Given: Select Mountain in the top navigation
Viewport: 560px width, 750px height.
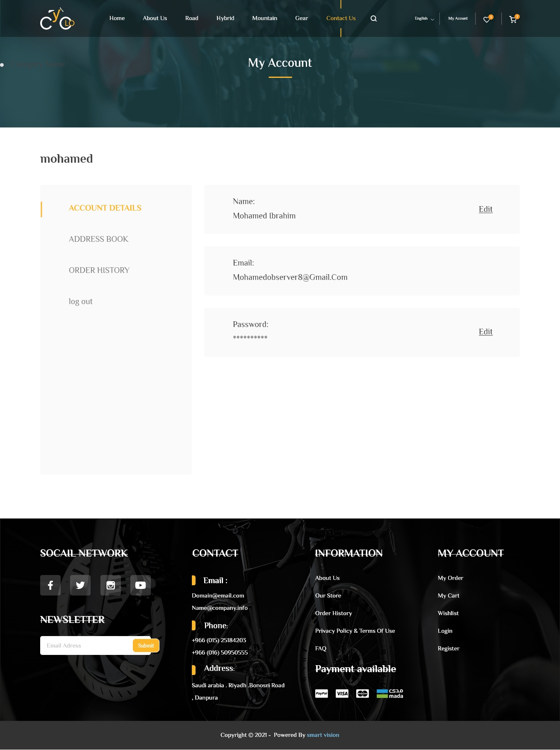Looking at the screenshot, I should pos(264,18).
